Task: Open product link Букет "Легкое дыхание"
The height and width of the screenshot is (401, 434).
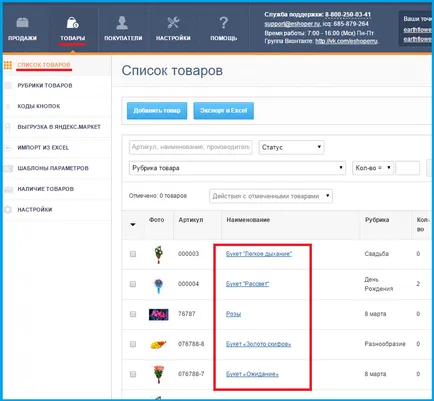Action: 259,254
